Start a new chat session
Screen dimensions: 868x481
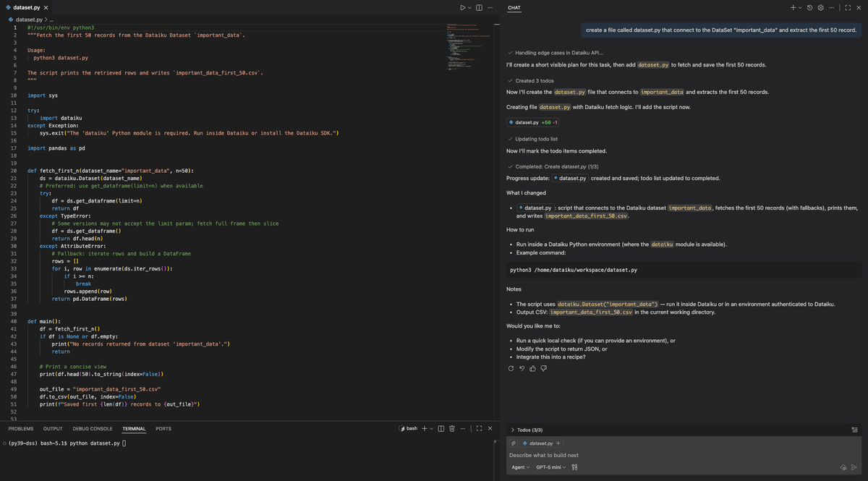[793, 7]
